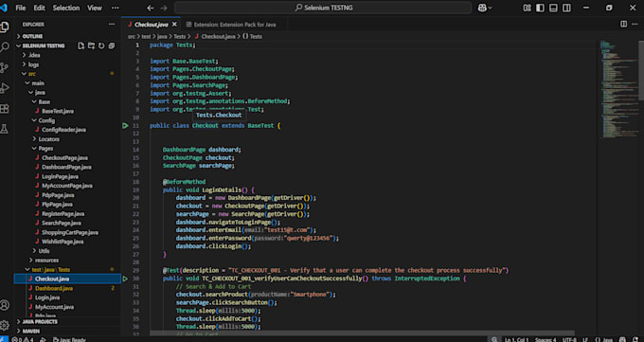Go forward using the title bar arrow
Viewport: 644px width, 342px height.
[x=164, y=8]
